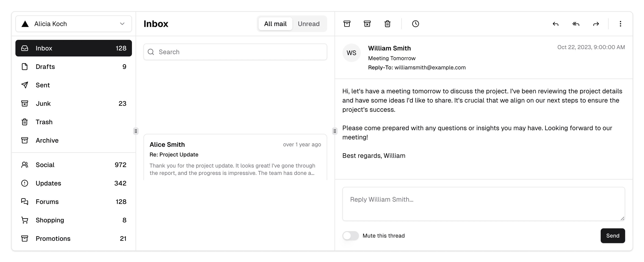This screenshot has height=262, width=644.
Task: Open Alice Smith's Project Update email
Action: click(x=235, y=158)
